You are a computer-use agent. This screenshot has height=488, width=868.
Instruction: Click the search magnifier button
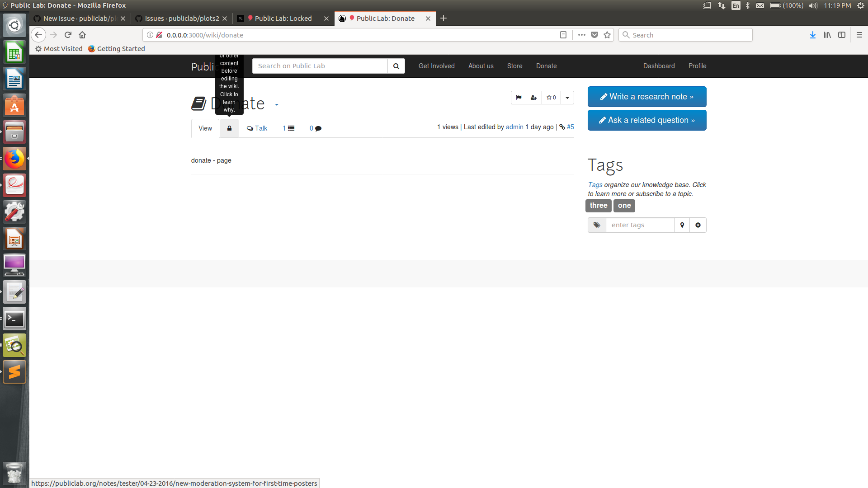click(396, 66)
